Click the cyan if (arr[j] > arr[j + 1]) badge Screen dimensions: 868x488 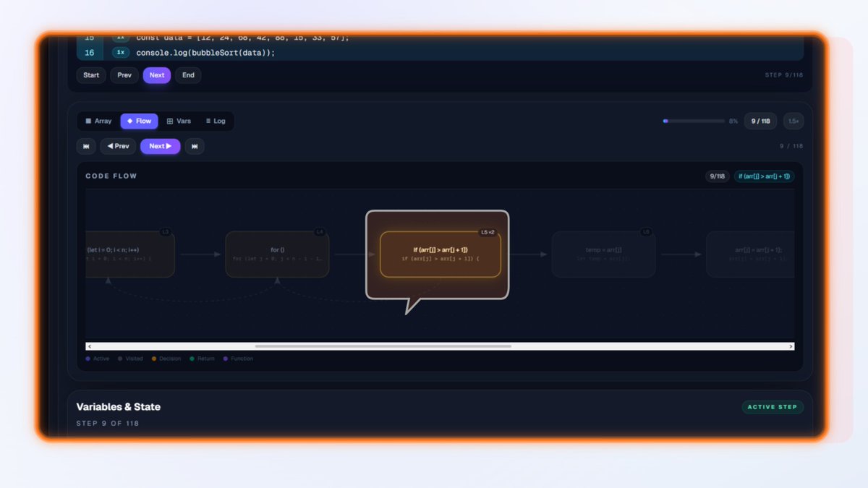(x=764, y=176)
